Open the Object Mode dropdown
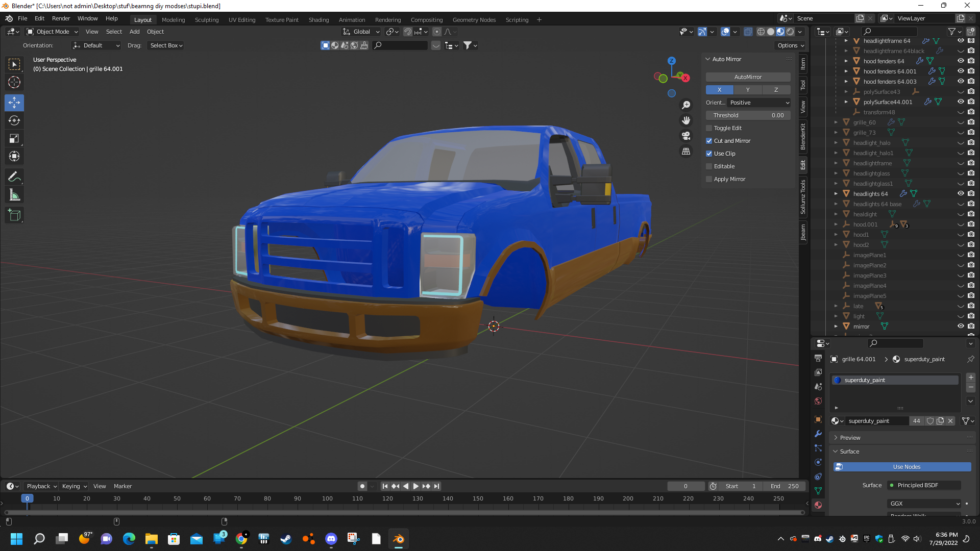Screen dimensions: 980x551 pos(53,32)
